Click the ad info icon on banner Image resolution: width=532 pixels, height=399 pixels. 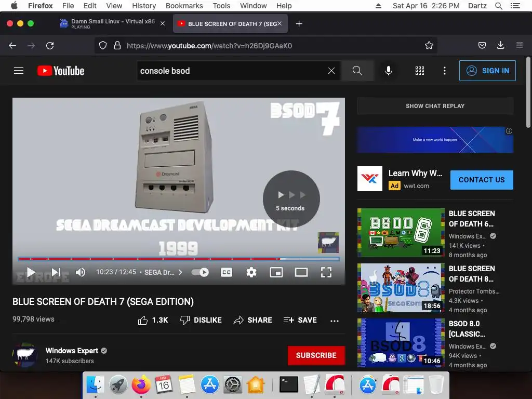509,131
